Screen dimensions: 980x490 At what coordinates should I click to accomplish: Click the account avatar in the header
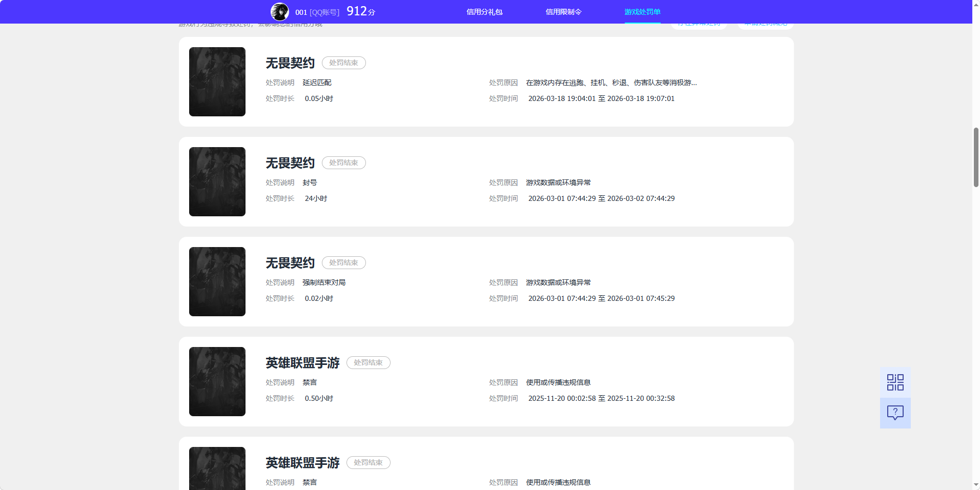pos(280,11)
